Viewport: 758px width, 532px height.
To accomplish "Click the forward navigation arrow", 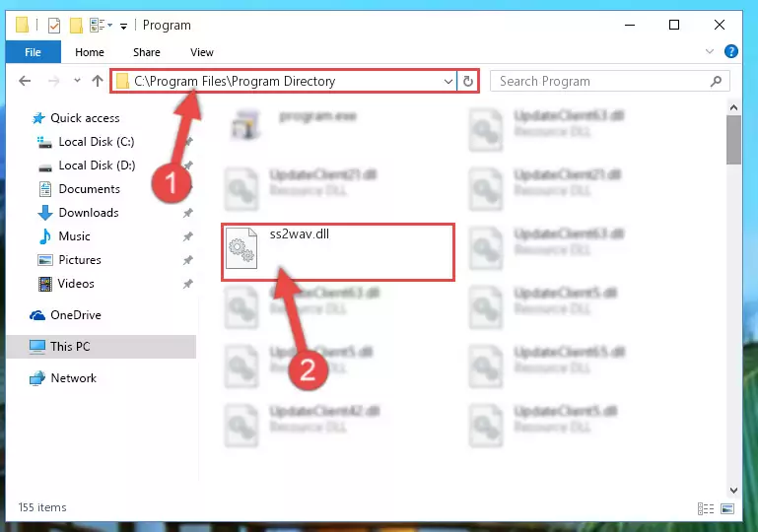I will click(53, 81).
